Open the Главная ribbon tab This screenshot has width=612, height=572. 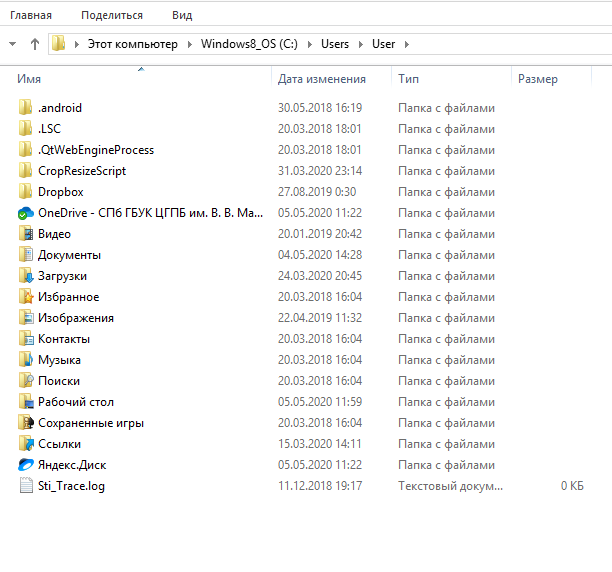click(x=31, y=15)
